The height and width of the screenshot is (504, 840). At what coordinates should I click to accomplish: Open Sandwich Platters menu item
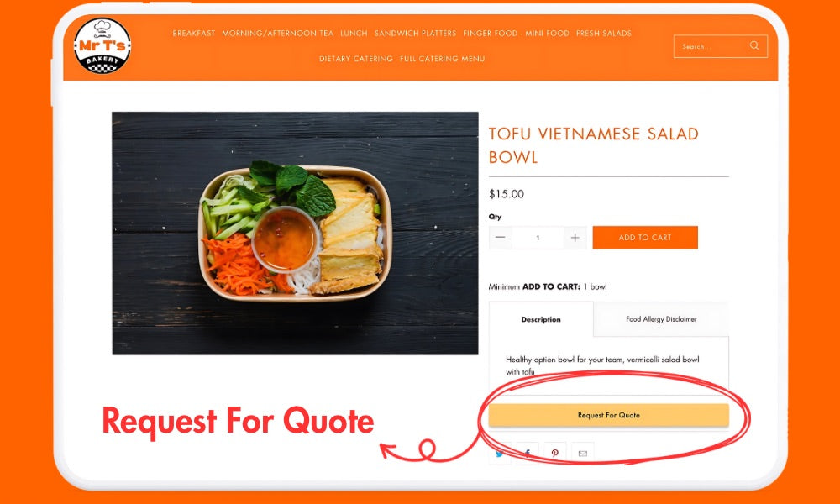[415, 34]
